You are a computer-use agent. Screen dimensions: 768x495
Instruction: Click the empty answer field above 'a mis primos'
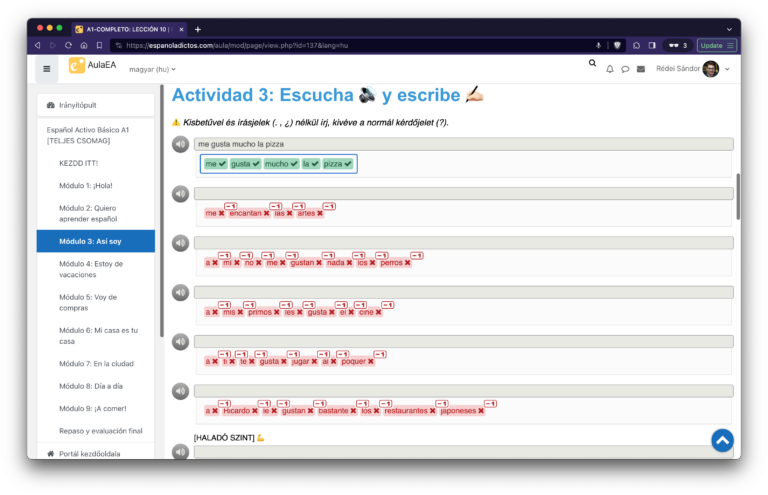tap(463, 292)
